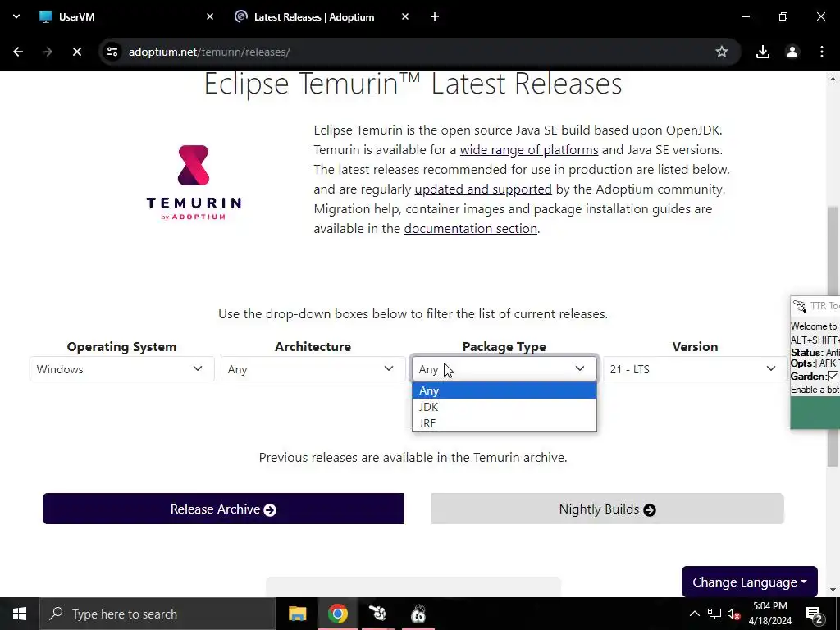This screenshot has width=840, height=630.
Task: Follow the updated and supported link
Action: (x=482, y=189)
